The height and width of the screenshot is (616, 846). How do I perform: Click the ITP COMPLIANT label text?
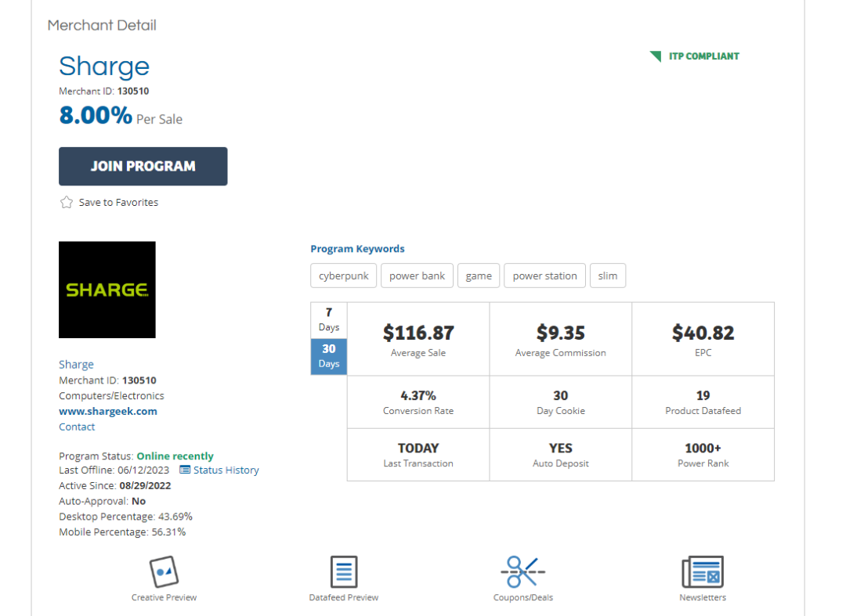704,56
